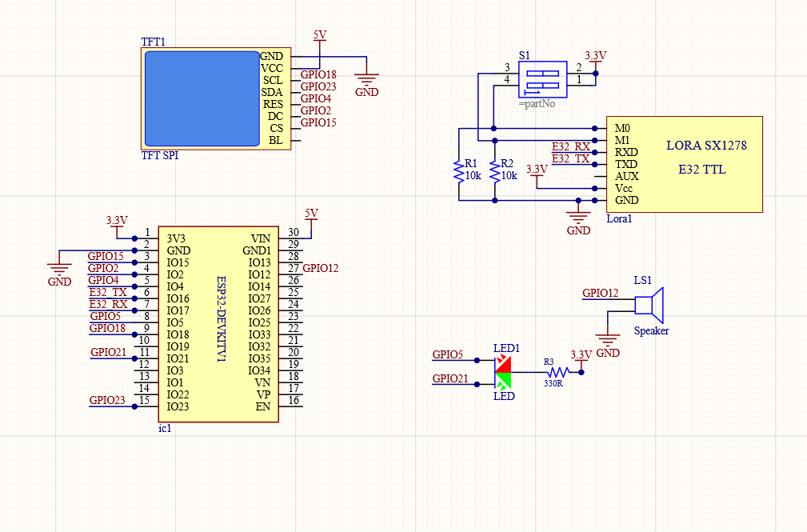This screenshot has width=807, height=532.
Task: Select the 'TFT SPI' comment text
Action: point(160,155)
